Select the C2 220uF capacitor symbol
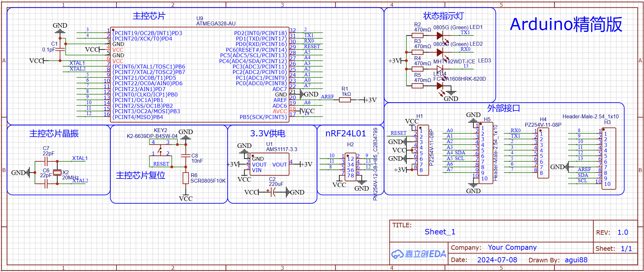 tap(273, 192)
